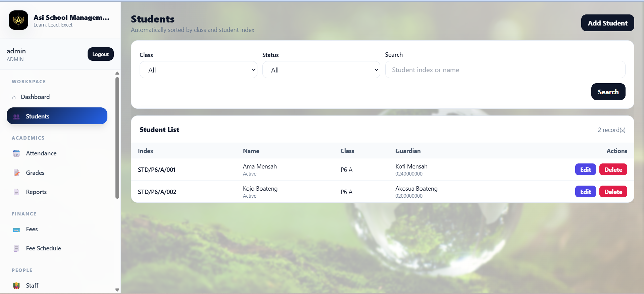Click the sidebar scrollbar thumb
The image size is (644, 294).
[x=117, y=138]
